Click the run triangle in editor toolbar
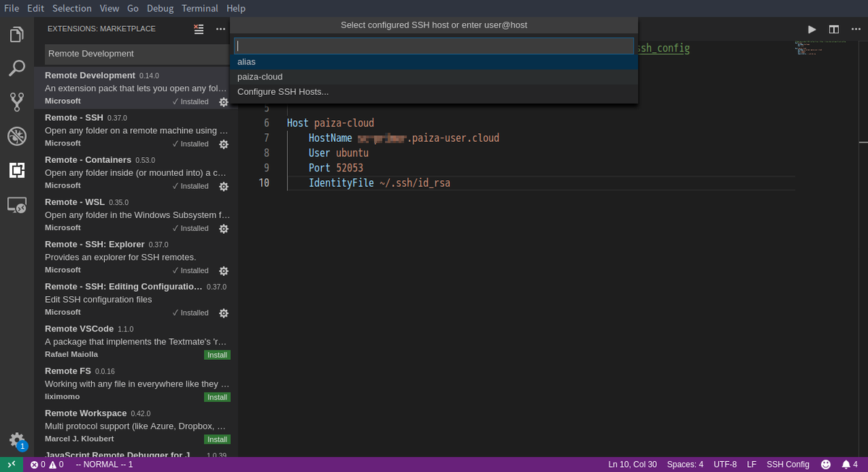The width and height of the screenshot is (868, 472). 812,29
